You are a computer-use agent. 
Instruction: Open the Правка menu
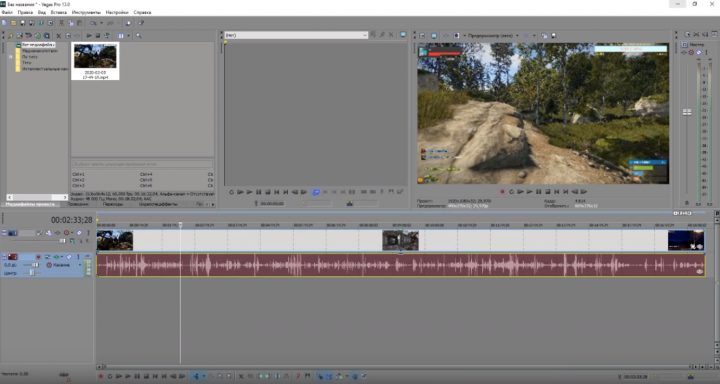[25, 12]
